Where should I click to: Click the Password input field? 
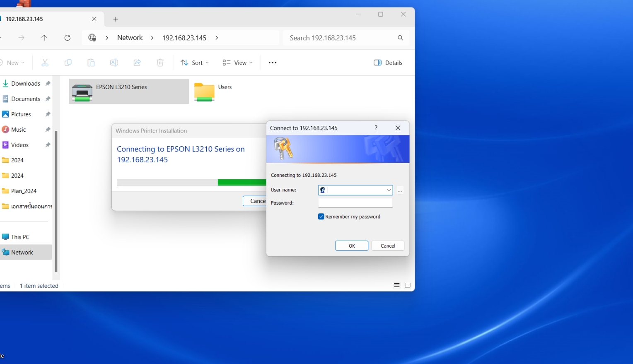[355, 203]
